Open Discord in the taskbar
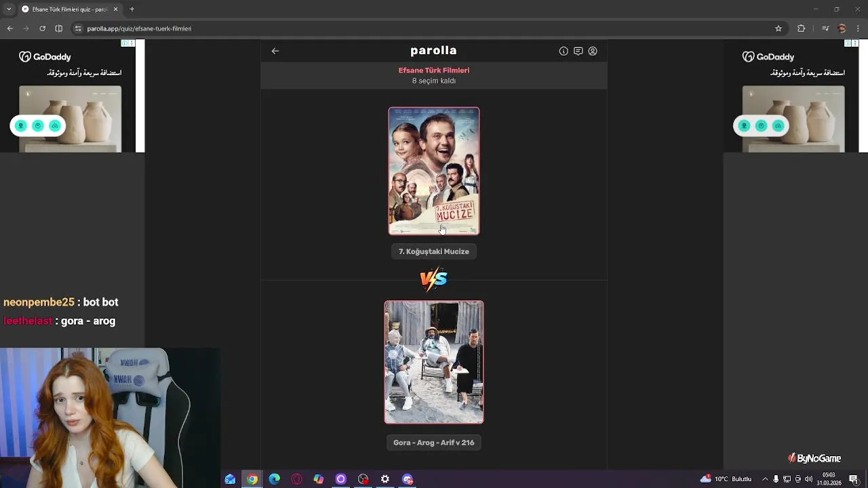 pyautogui.click(x=408, y=479)
